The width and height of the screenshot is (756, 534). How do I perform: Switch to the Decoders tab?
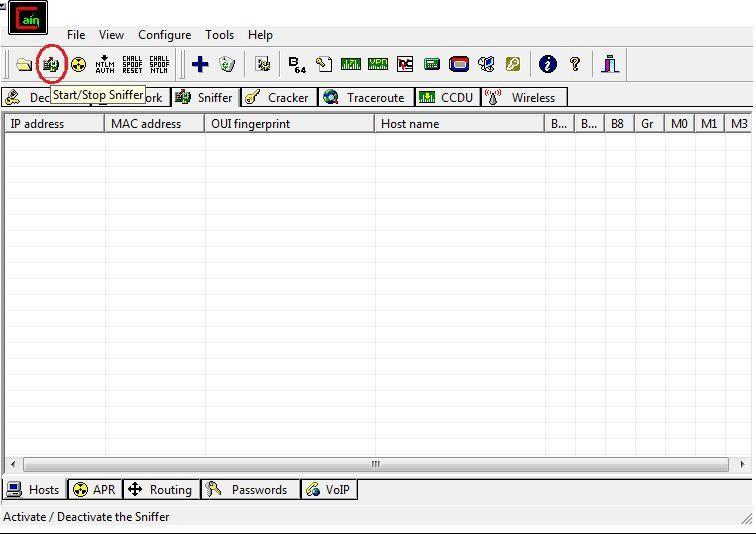[27, 97]
